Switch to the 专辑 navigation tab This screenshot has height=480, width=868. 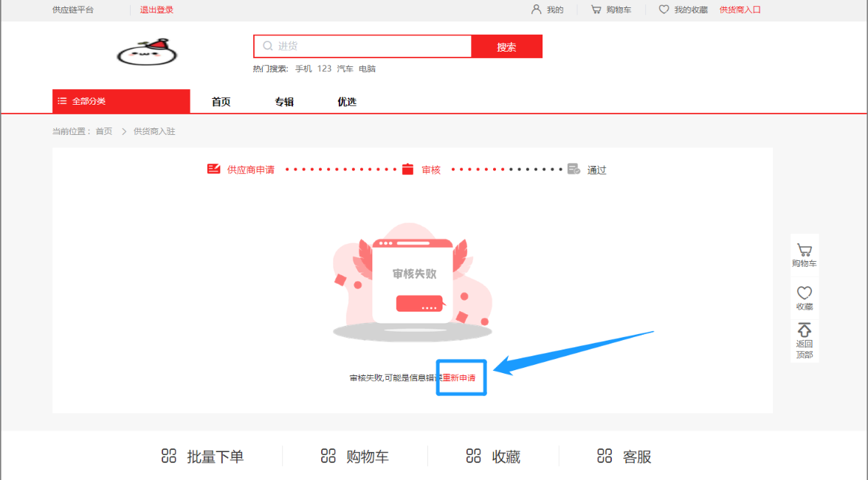(284, 102)
